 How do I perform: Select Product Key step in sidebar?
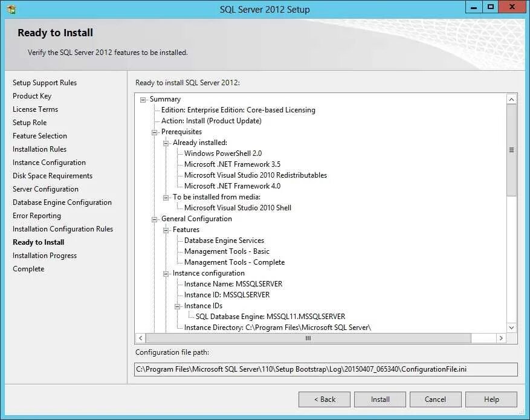pyautogui.click(x=32, y=96)
